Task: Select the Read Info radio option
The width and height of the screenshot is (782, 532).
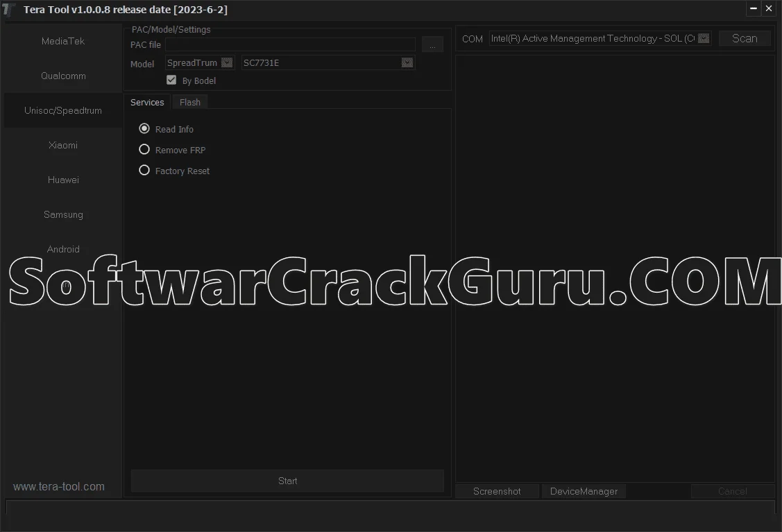Action: (144, 128)
